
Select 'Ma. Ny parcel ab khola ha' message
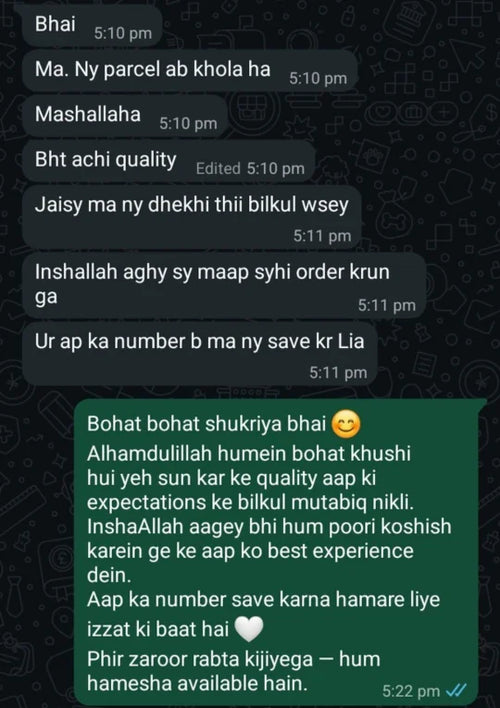[190, 70]
